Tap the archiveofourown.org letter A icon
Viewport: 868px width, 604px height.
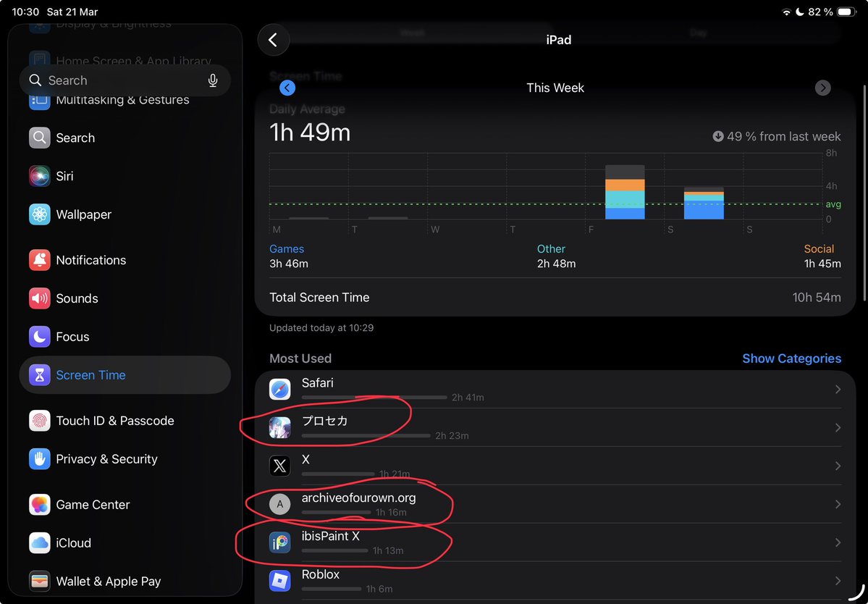coord(279,504)
